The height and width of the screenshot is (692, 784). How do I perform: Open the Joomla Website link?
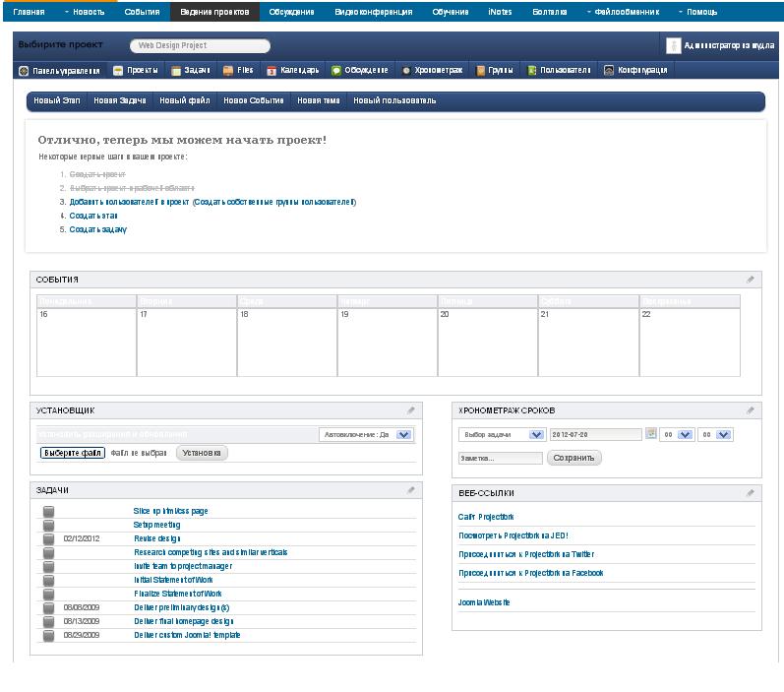(x=484, y=602)
